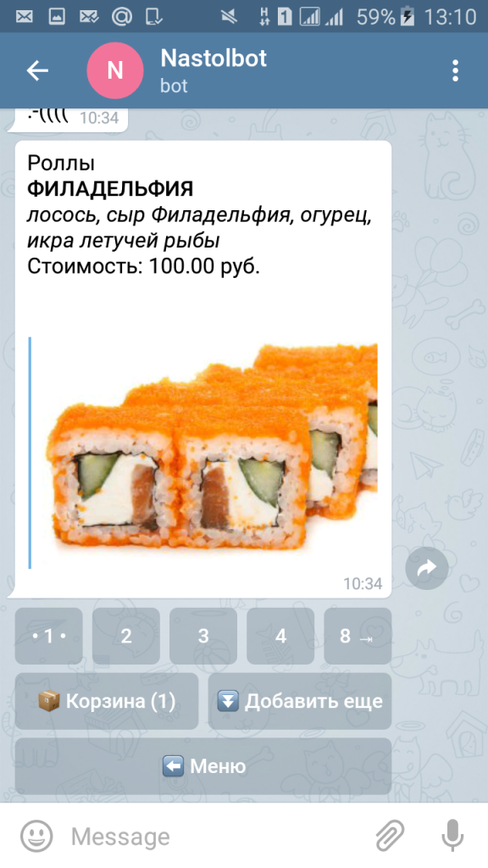Open the emoji picker

[x=36, y=836]
